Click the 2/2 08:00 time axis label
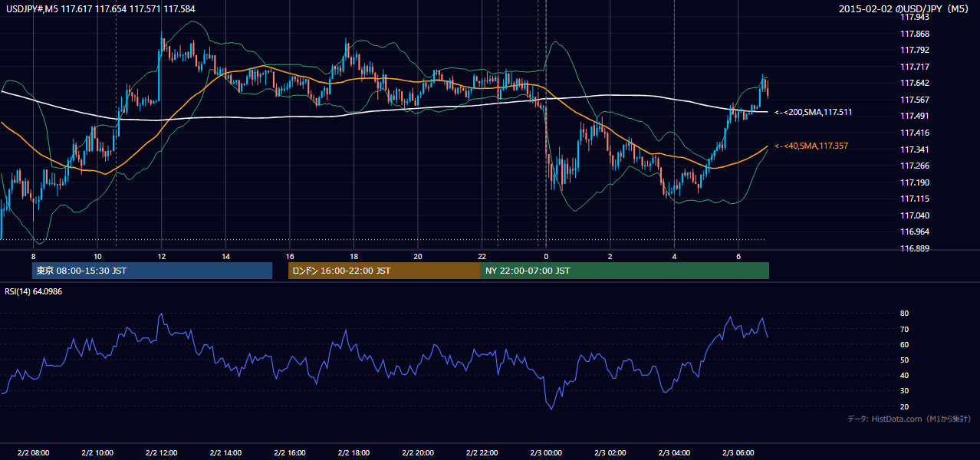980x460 pixels. point(33,453)
